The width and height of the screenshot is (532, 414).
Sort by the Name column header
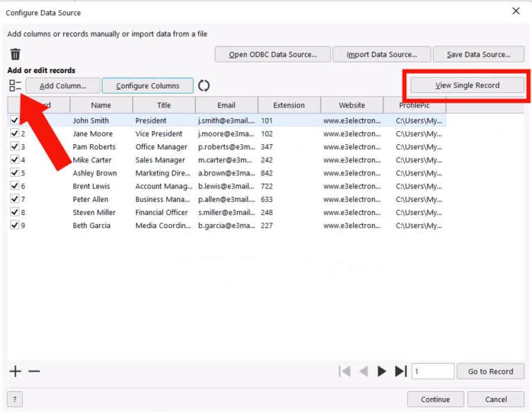click(x=101, y=105)
